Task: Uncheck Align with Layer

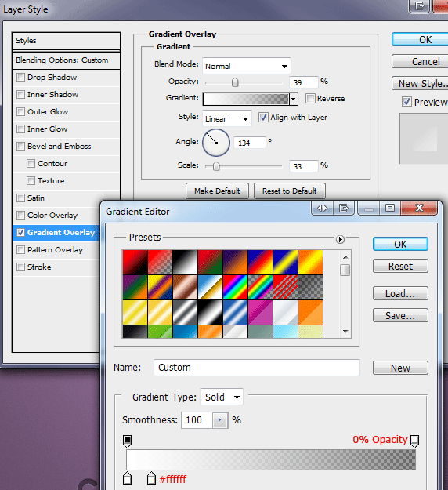Action: 263,117
